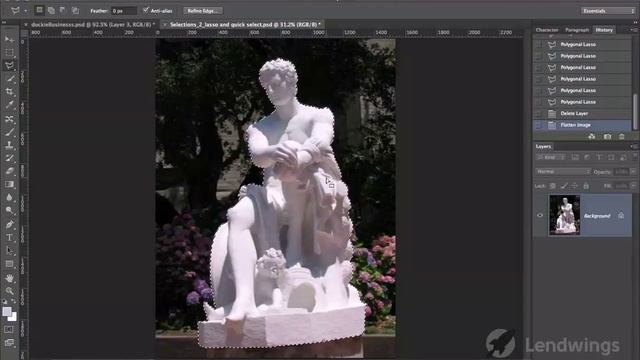Select the Move tool
Image resolution: width=640 pixels, height=360 pixels.
pos(9,40)
